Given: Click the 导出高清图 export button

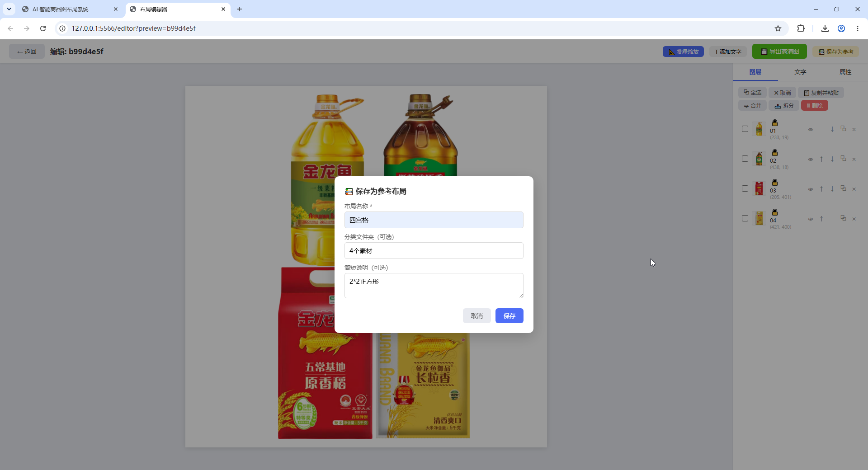Looking at the screenshot, I should [x=779, y=52].
